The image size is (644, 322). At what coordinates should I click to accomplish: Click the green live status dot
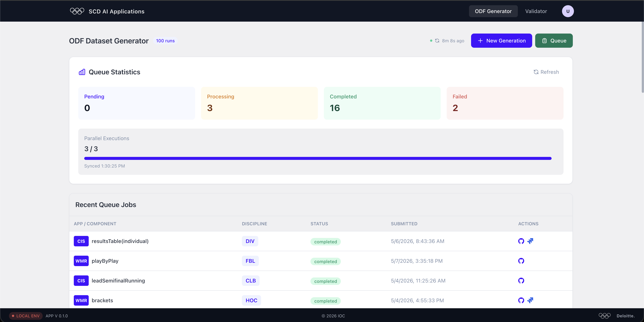pyautogui.click(x=431, y=41)
